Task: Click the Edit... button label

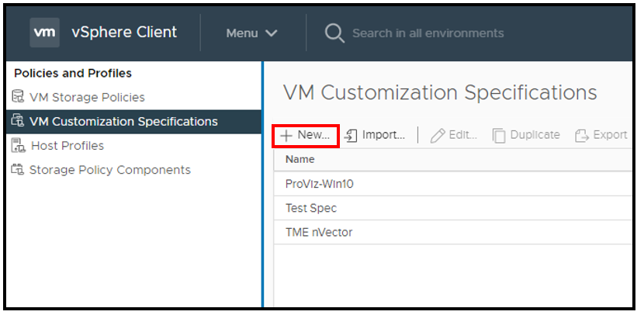Action: point(463,135)
